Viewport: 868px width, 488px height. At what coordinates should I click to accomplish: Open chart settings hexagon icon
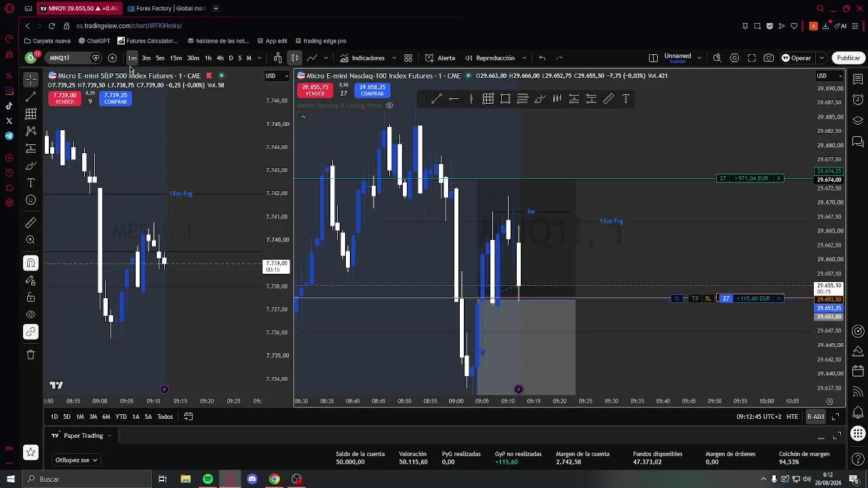(x=734, y=58)
